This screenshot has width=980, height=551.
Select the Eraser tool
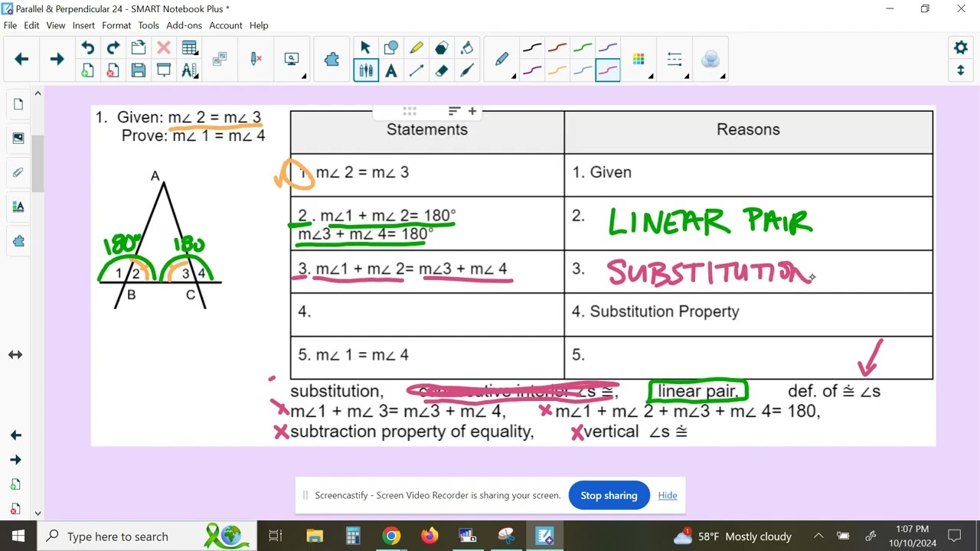tap(442, 70)
